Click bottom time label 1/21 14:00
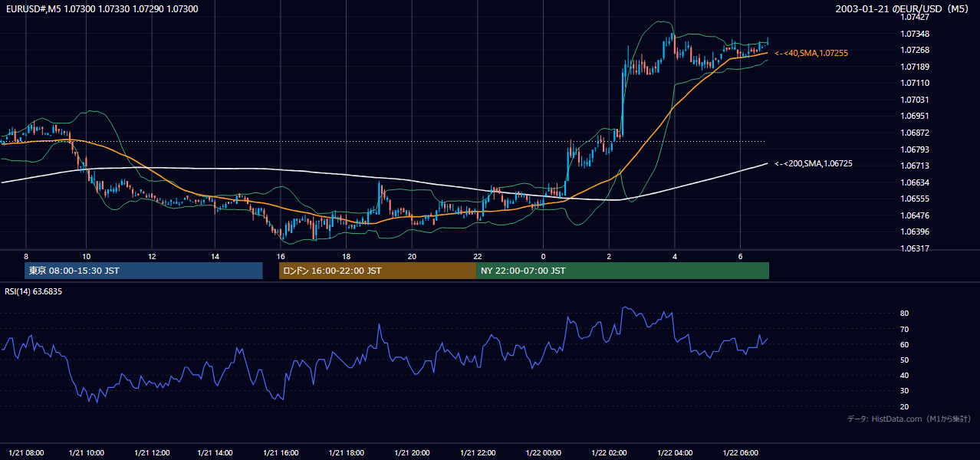Viewport: 980px width, 460px height. click(216, 452)
